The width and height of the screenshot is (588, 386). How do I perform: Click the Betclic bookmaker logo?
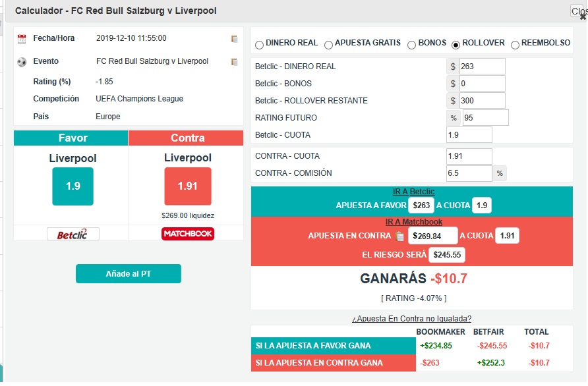(x=73, y=234)
